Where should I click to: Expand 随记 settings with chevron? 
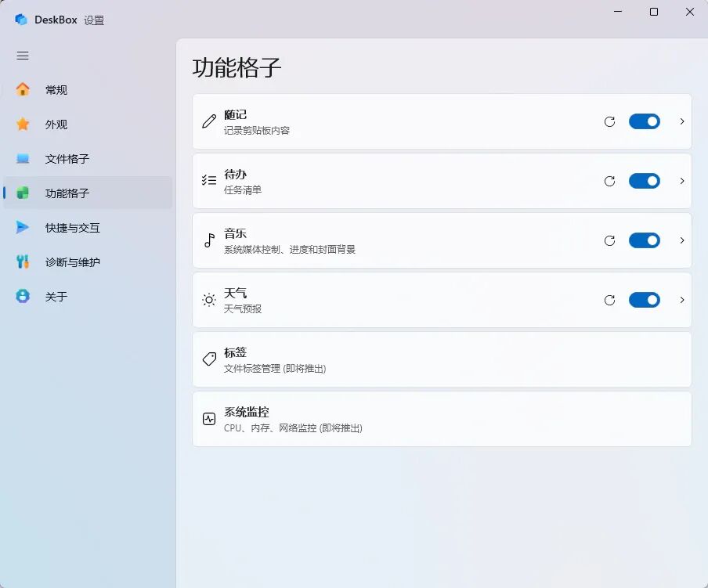pyautogui.click(x=682, y=121)
